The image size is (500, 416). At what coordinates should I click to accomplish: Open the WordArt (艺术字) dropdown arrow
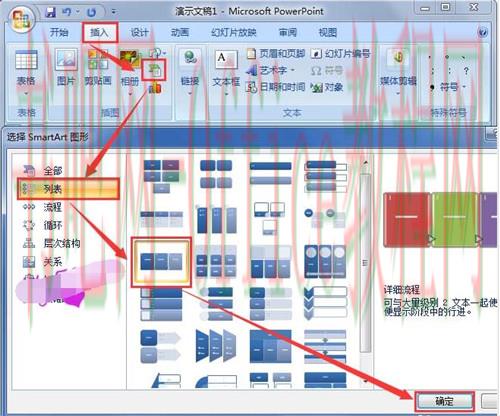click(x=293, y=70)
